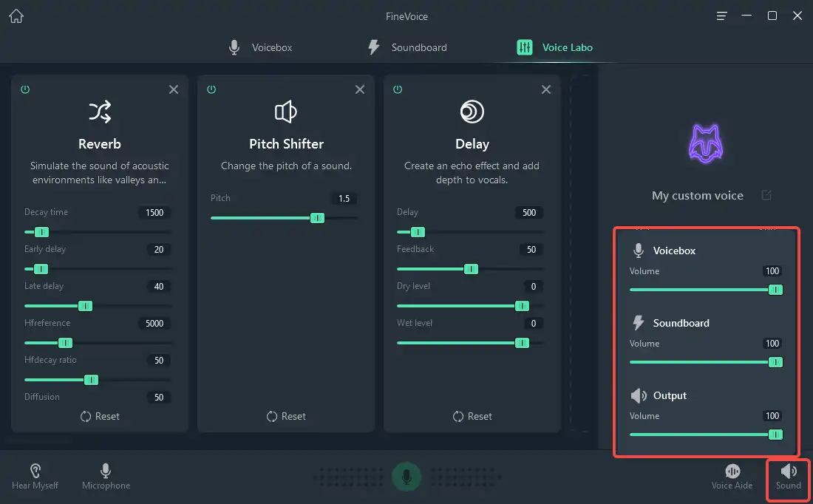The image size is (813, 504).
Task: Click the Voicebox volume value field
Action: click(772, 271)
